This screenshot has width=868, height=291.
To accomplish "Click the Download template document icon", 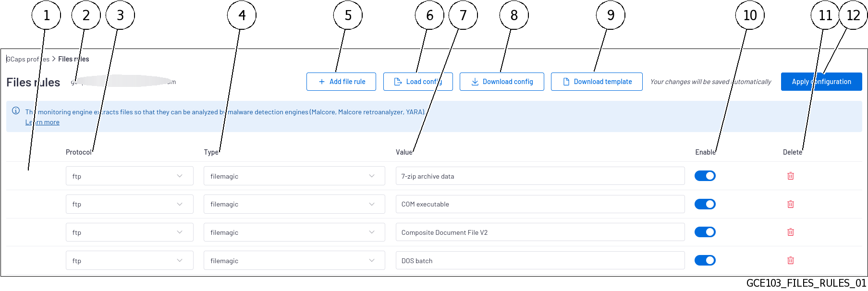I will click(x=566, y=82).
